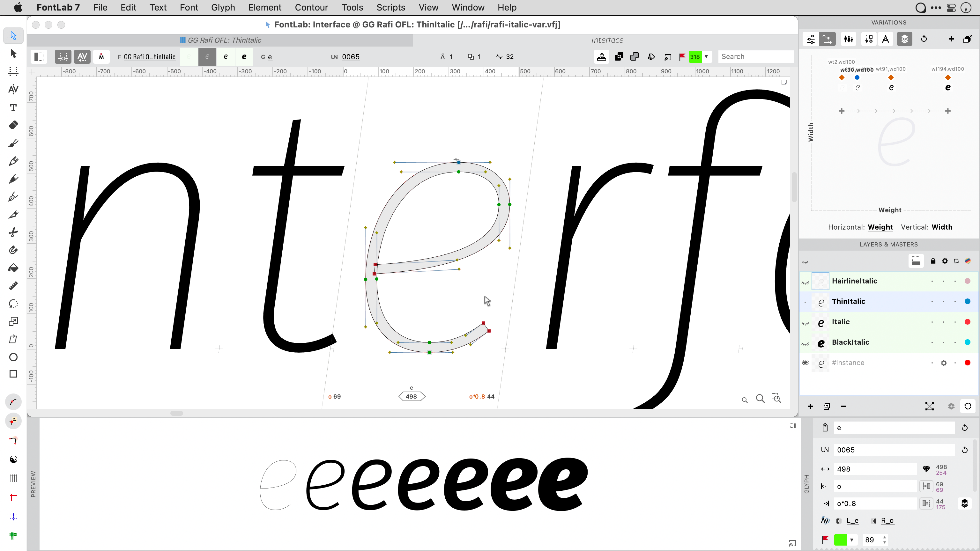Toggle metrics mode button in toolbar
The image size is (980, 551).
coord(63,57)
